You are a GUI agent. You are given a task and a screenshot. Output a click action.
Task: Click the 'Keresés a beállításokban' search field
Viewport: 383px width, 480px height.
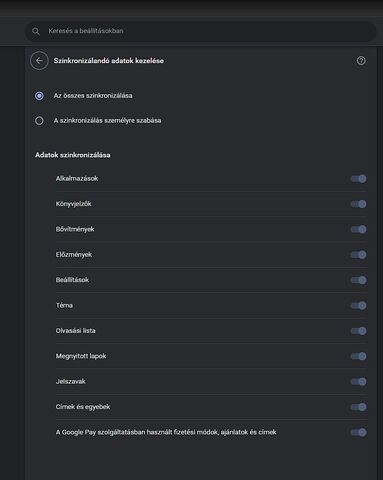pyautogui.click(x=201, y=31)
